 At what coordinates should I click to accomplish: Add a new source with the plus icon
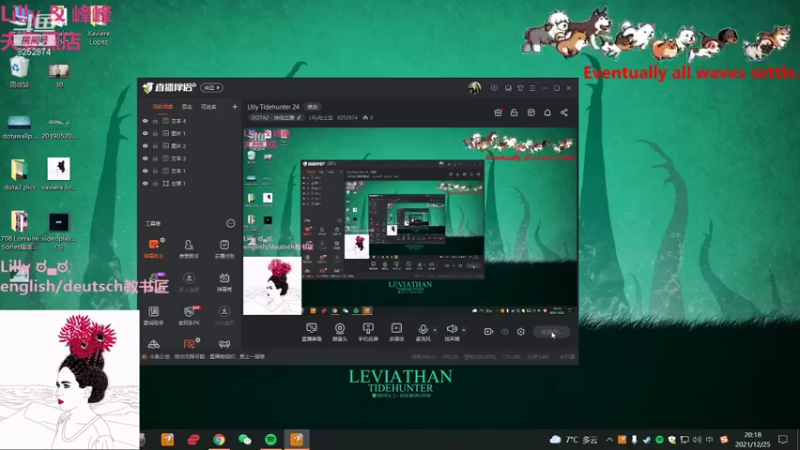click(x=235, y=107)
